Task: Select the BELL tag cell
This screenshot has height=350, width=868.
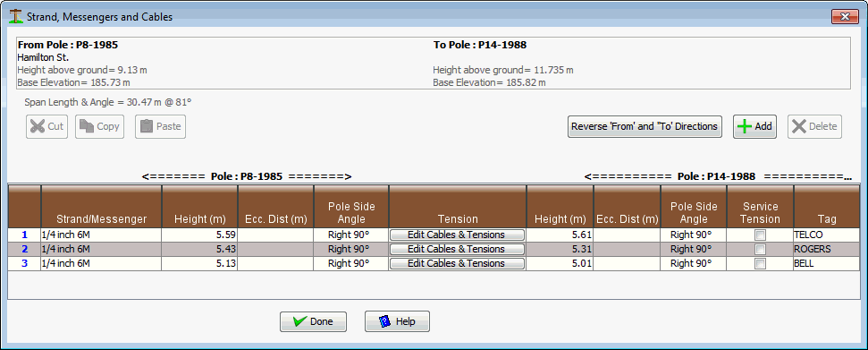Action: pyautogui.click(x=827, y=264)
